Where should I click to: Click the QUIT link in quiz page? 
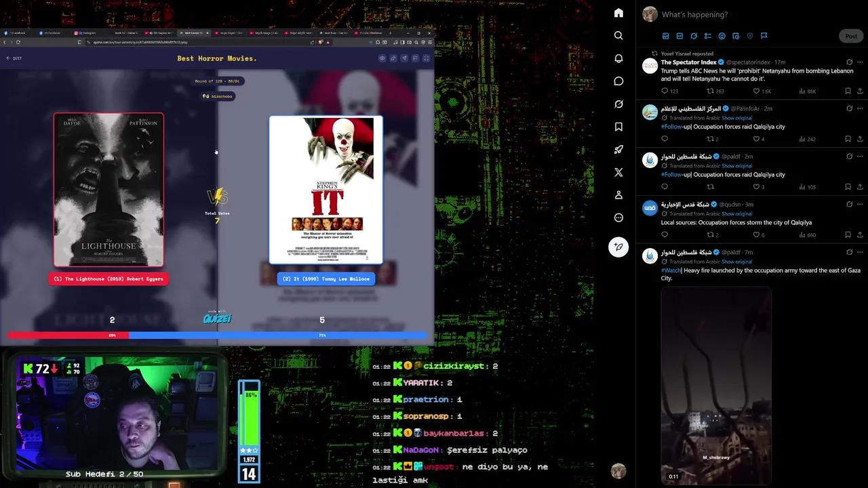(14, 58)
